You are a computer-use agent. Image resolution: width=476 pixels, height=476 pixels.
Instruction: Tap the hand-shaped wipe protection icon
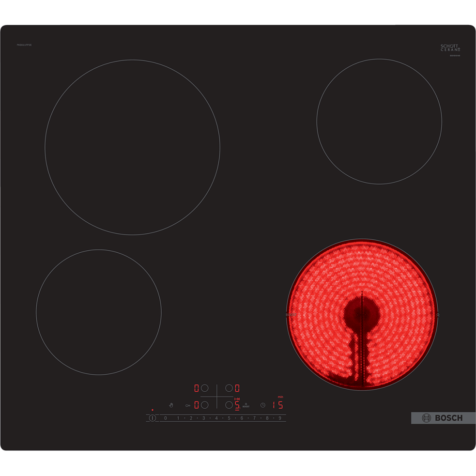171,405
